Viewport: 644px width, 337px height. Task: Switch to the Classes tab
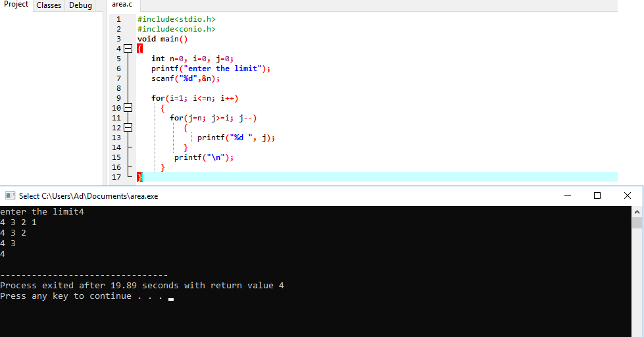pos(49,5)
